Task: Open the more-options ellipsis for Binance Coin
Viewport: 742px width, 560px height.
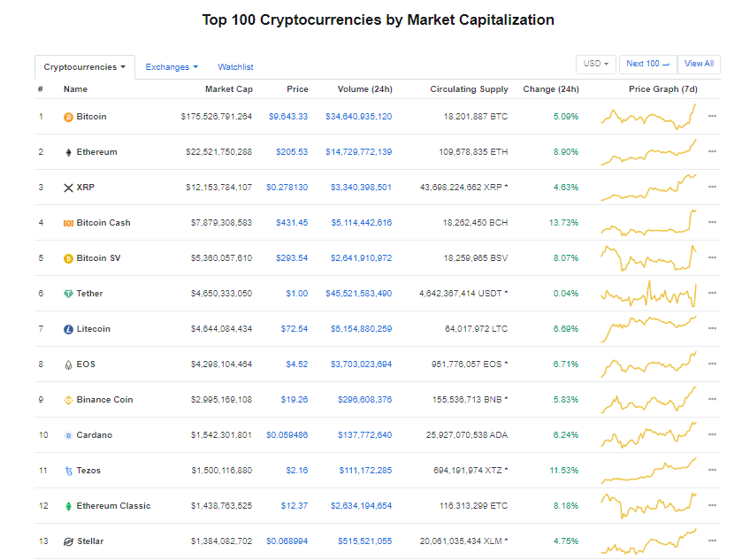Action: click(712, 399)
